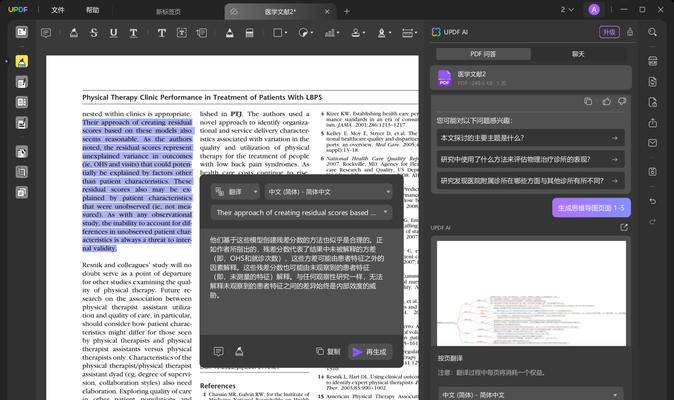
Task: Open the 文件 menu
Action: pos(58,10)
